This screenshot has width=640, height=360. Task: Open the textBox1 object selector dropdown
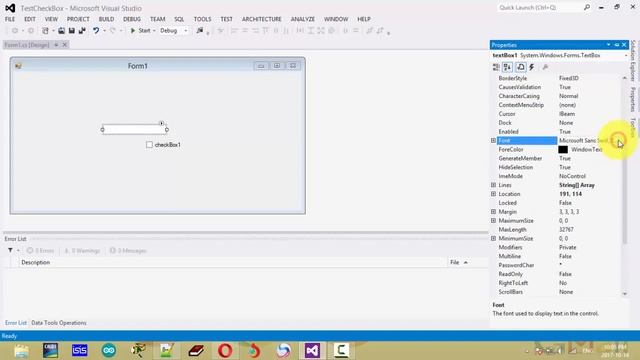click(626, 55)
